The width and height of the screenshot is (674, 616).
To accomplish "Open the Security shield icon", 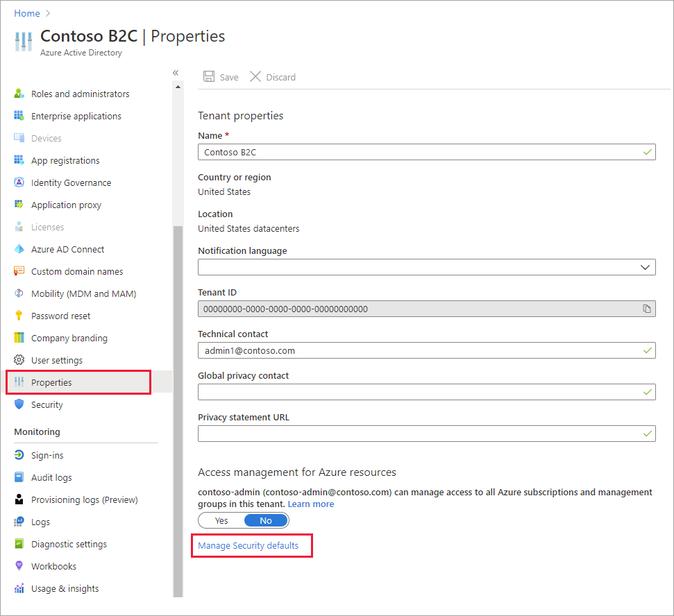I will click(19, 404).
